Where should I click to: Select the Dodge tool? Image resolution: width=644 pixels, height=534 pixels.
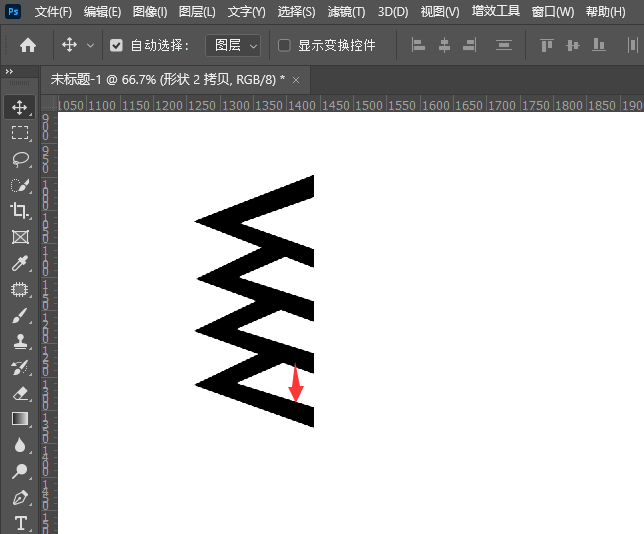tap(19, 471)
